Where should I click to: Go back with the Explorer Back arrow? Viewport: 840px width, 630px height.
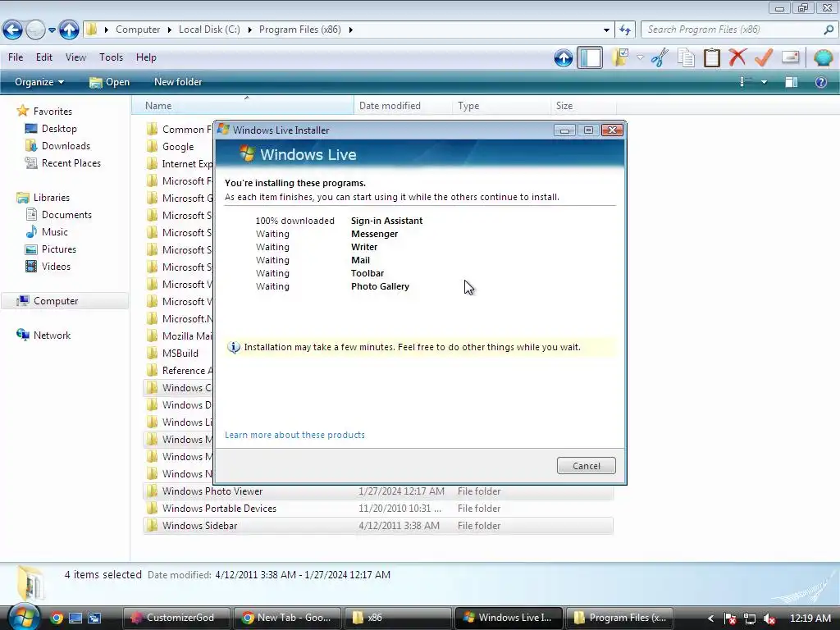(x=12, y=30)
